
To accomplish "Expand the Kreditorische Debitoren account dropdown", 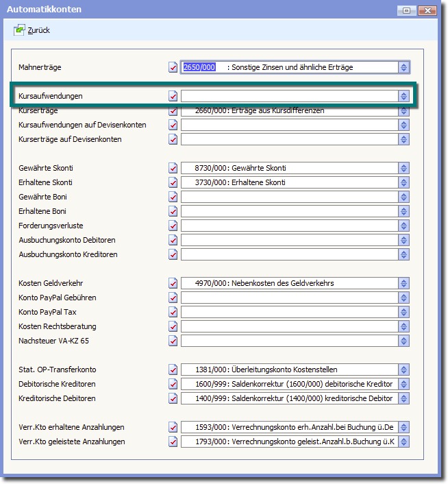I will click(403, 398).
